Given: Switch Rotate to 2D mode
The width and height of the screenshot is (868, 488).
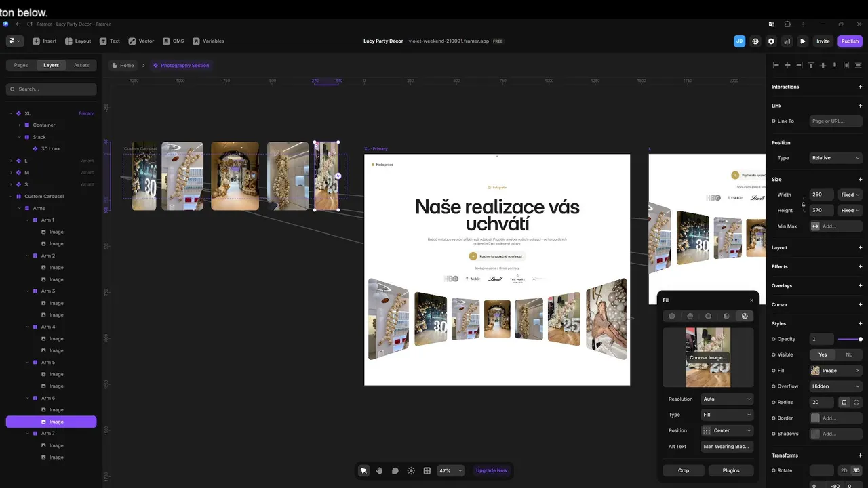Looking at the screenshot, I should (844, 470).
